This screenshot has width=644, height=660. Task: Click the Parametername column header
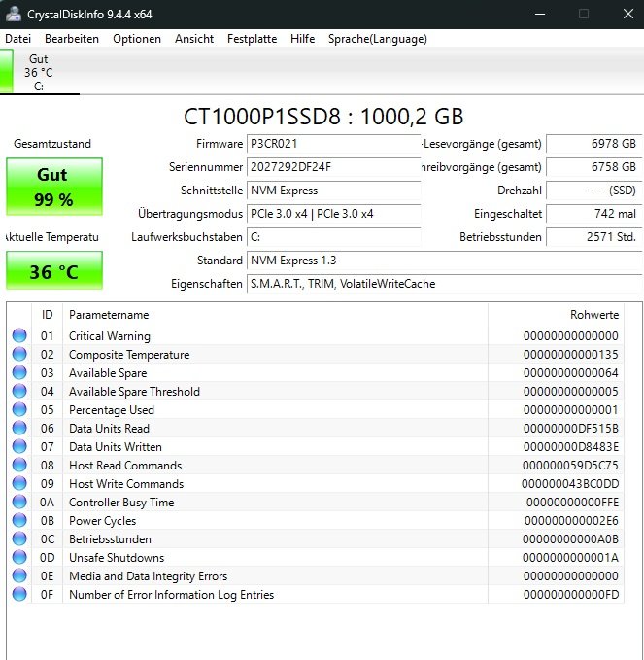click(x=276, y=315)
